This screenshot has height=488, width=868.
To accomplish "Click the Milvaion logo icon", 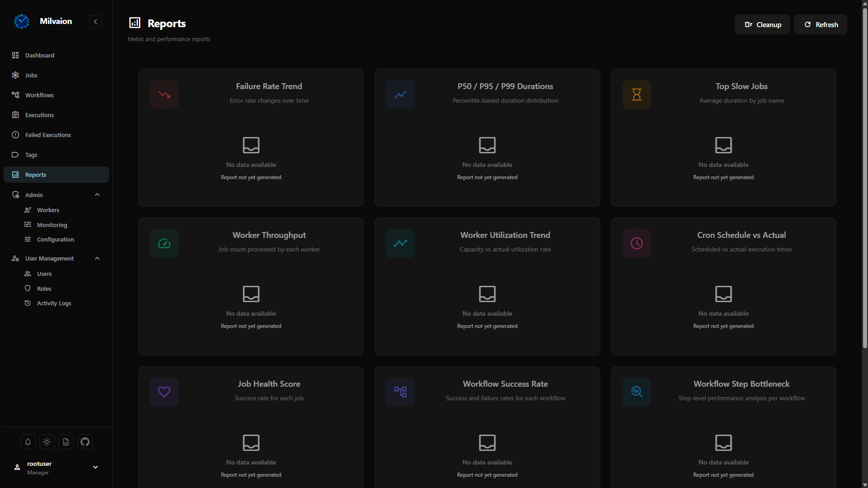I will (21, 21).
